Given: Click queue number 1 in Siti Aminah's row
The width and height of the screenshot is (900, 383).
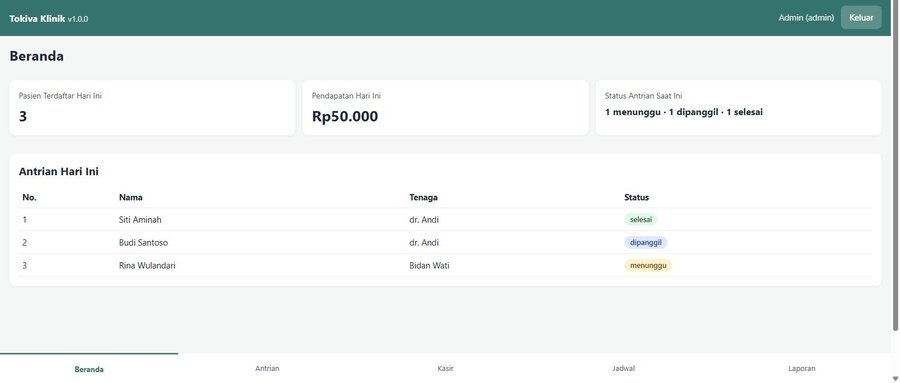Looking at the screenshot, I should pyautogui.click(x=25, y=219).
